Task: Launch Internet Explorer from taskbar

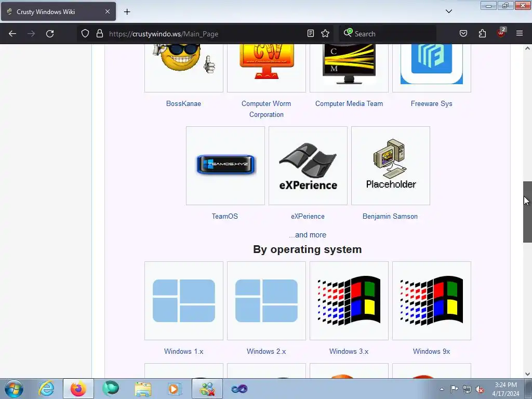Action: click(x=46, y=389)
